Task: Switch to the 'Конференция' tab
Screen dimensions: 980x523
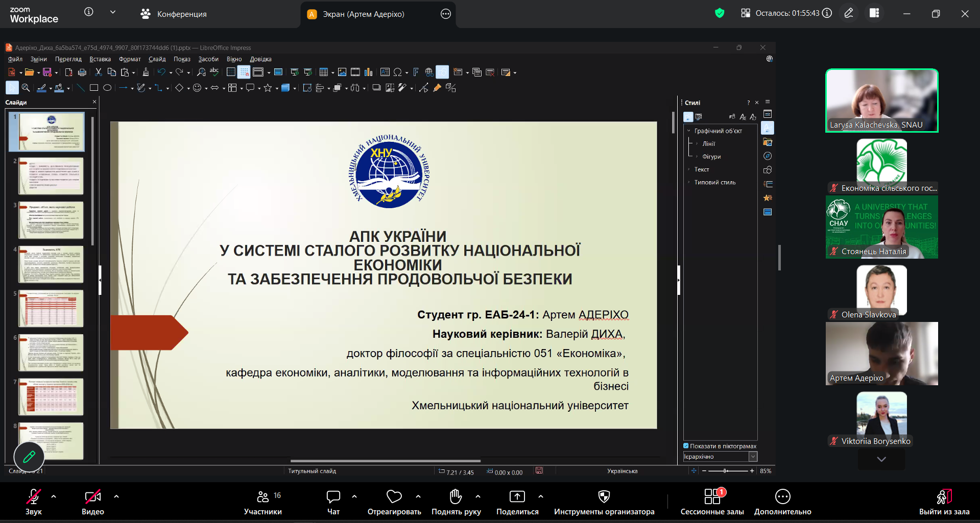Action: click(x=174, y=14)
